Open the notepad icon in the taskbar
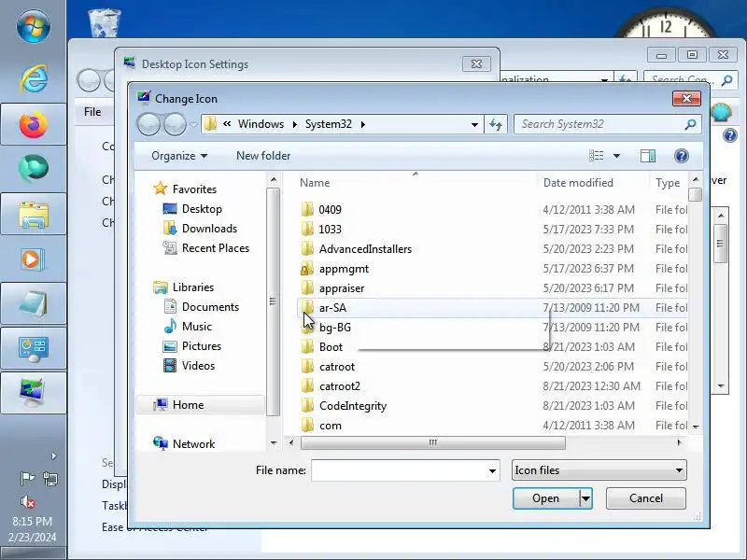This screenshot has height=560, width=747. pos(34,303)
